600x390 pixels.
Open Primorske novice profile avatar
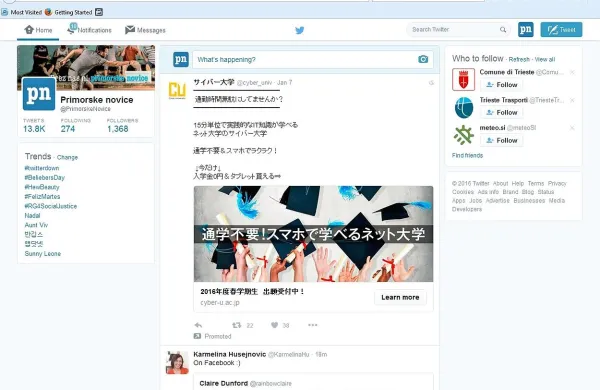(x=39, y=93)
